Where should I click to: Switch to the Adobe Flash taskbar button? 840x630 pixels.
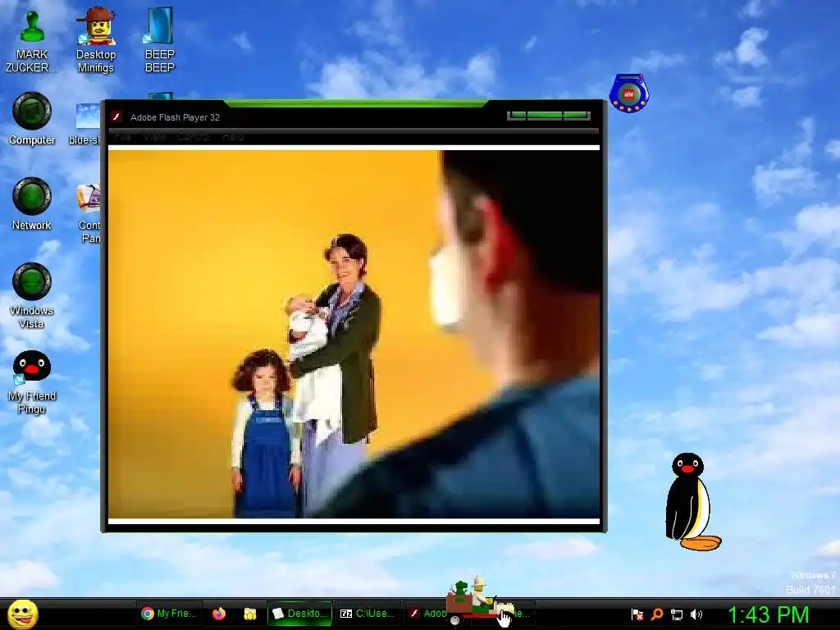coord(426,614)
